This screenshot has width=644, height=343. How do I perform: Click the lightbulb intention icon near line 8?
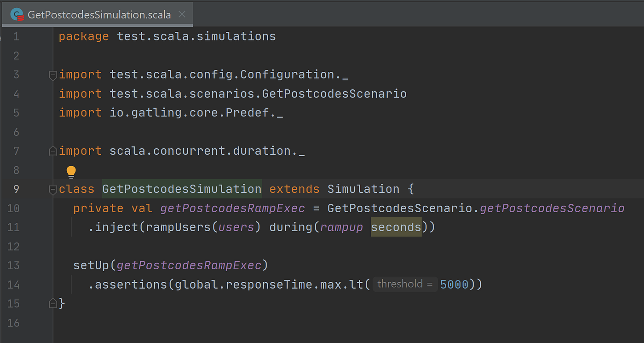point(71,171)
